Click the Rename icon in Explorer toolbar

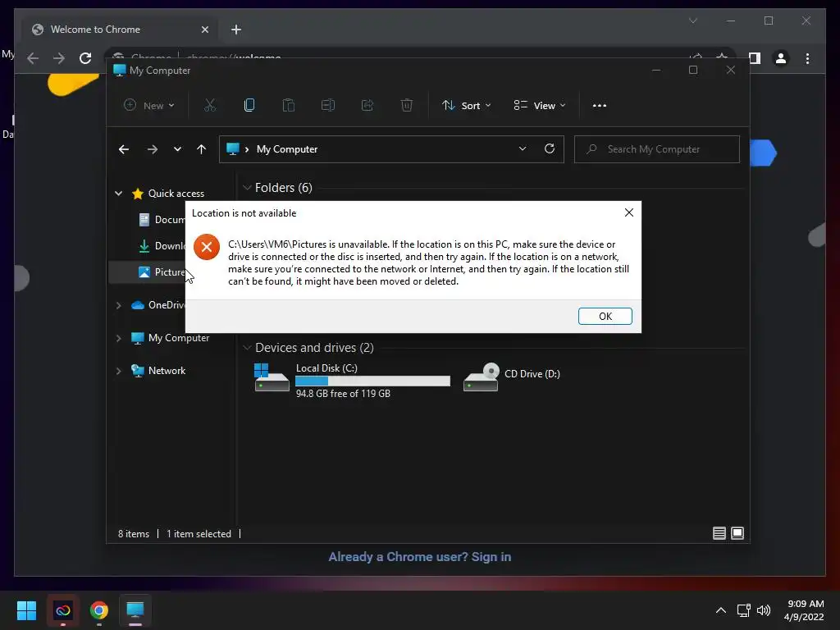[x=328, y=106]
